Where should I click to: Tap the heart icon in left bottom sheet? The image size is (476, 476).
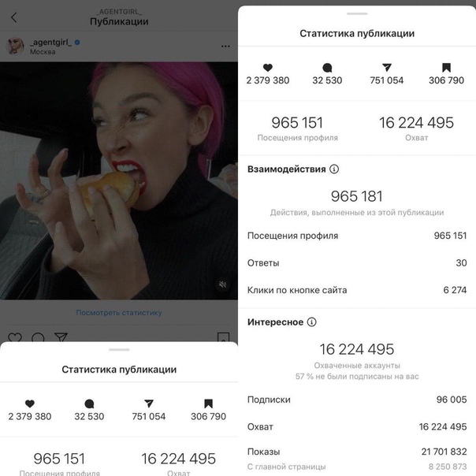(x=29, y=403)
